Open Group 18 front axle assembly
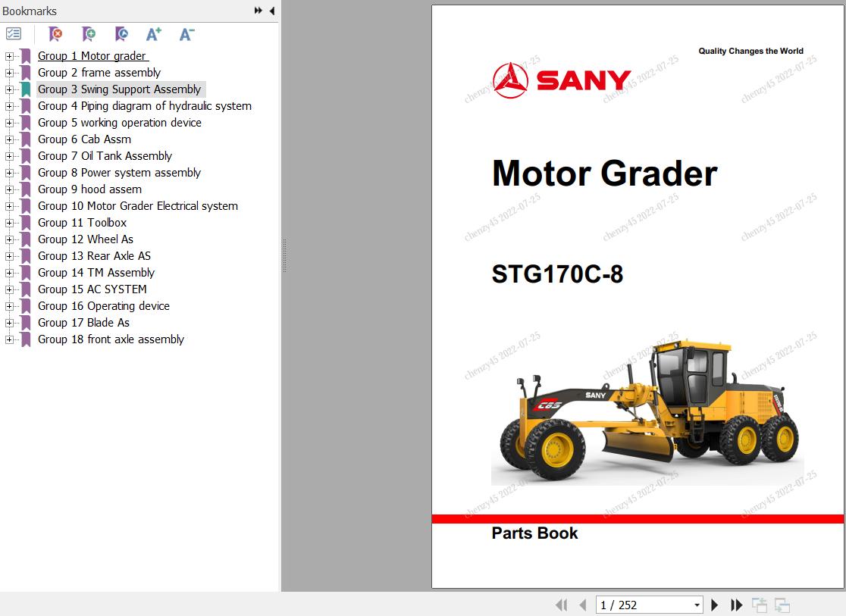This screenshot has height=616, width=846. pos(111,339)
